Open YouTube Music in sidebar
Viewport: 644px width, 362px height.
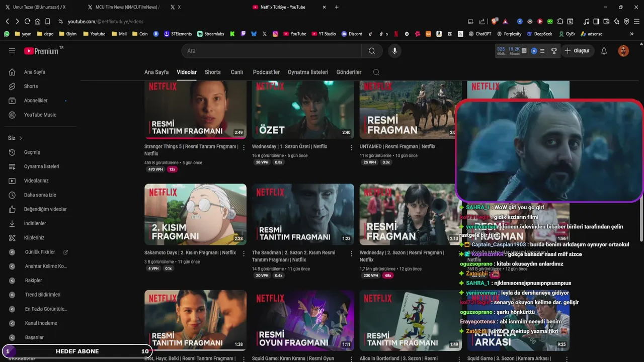pos(40,115)
